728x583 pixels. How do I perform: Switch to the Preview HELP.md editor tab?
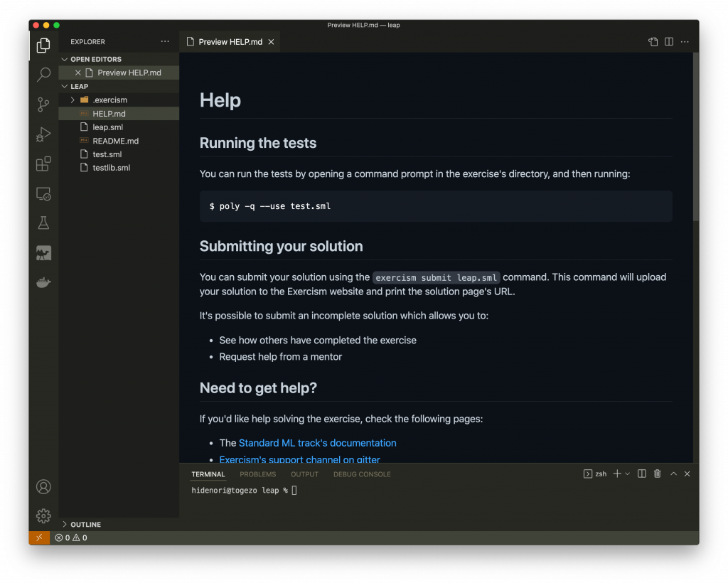[230, 42]
